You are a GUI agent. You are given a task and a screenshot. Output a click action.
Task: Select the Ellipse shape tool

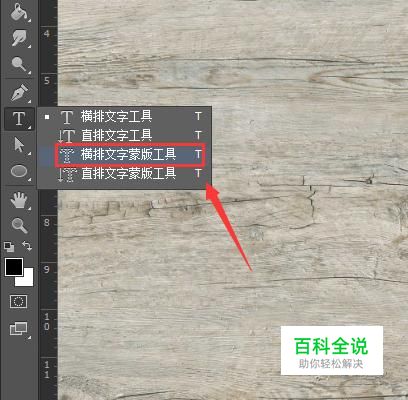(19, 171)
